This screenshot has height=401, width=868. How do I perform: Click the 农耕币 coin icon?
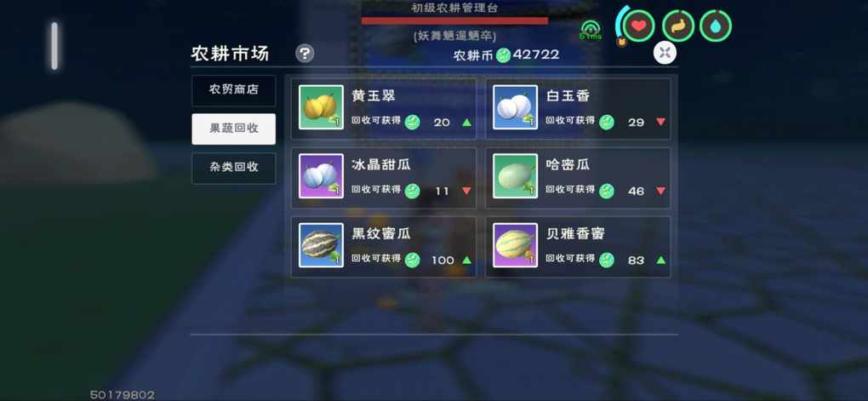503,54
